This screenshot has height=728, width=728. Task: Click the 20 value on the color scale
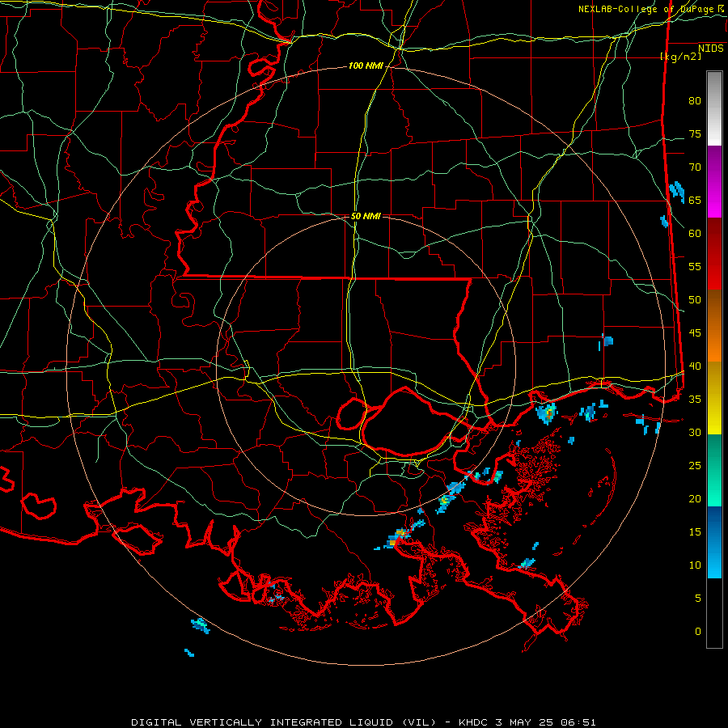coord(695,499)
